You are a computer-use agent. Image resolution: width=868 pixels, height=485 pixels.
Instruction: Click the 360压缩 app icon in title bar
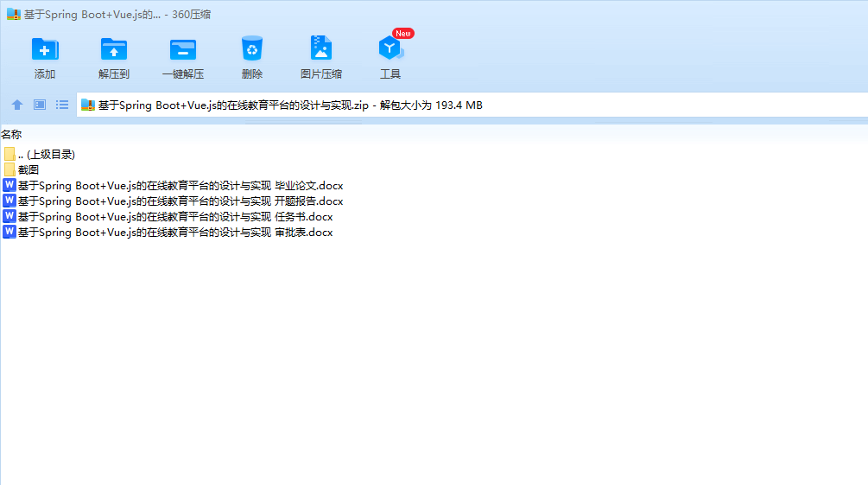[x=13, y=15]
